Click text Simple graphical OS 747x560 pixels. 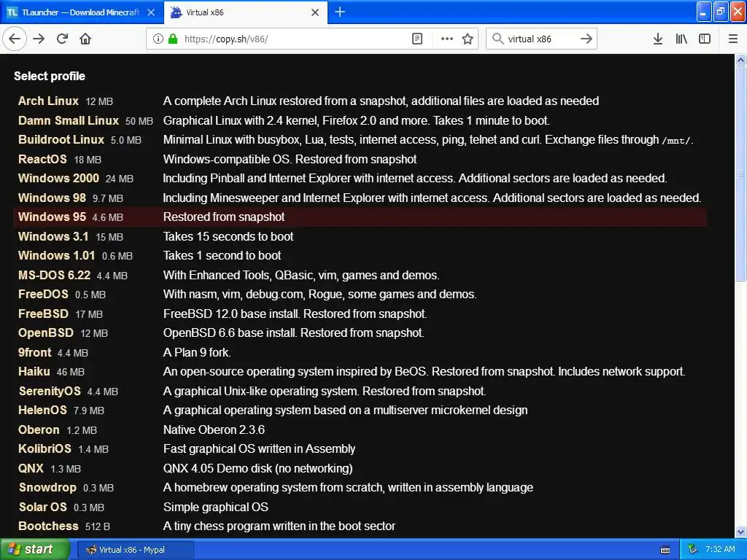(x=215, y=507)
